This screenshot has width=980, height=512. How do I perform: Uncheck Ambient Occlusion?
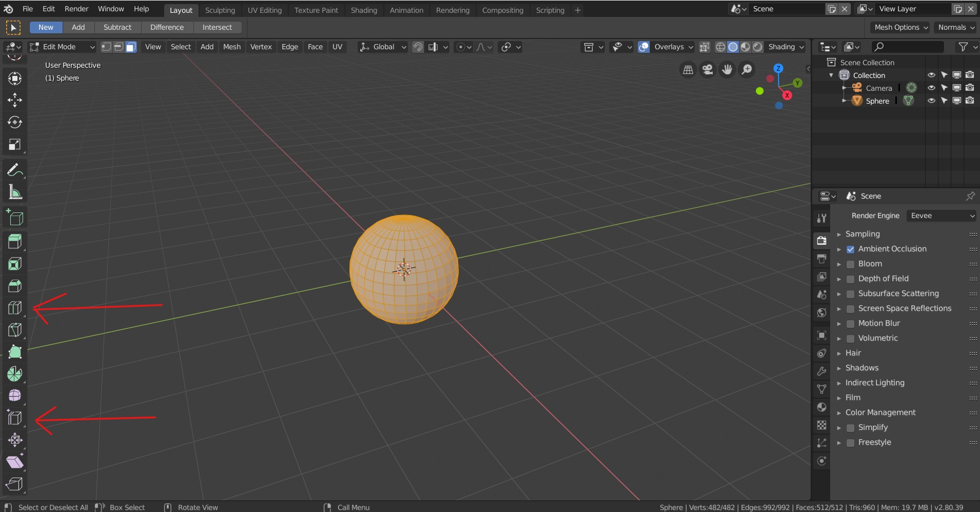click(850, 249)
